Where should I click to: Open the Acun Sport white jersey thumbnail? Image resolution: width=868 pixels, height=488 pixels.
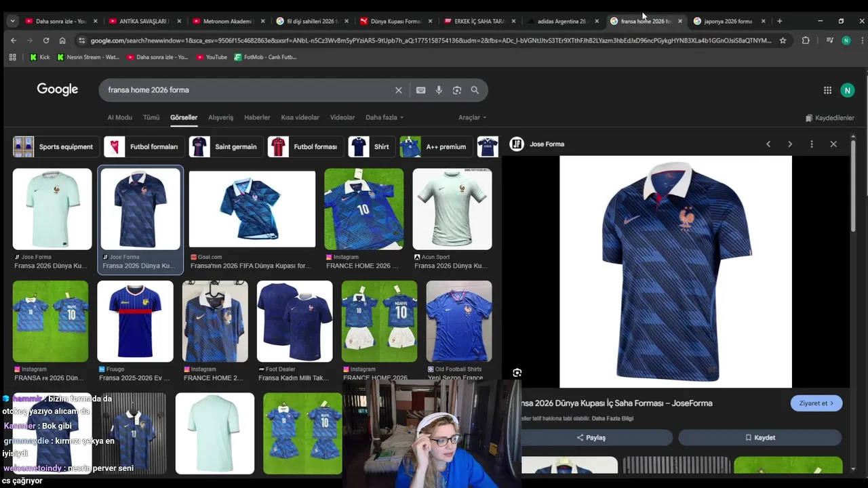[452, 209]
